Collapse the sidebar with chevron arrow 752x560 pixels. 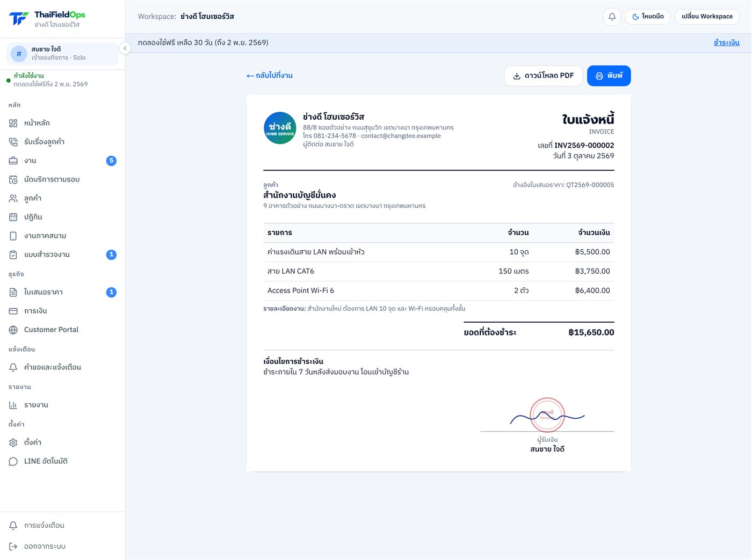click(x=125, y=48)
